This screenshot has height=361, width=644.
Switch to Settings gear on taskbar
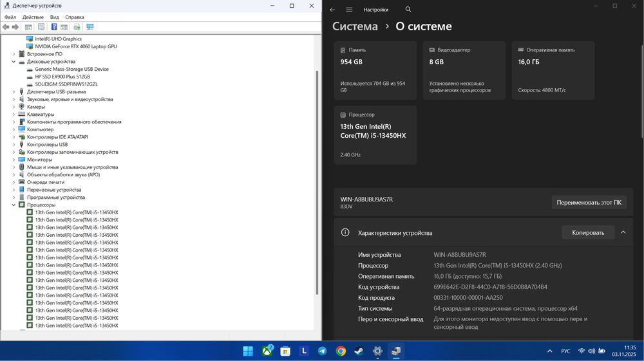377,351
